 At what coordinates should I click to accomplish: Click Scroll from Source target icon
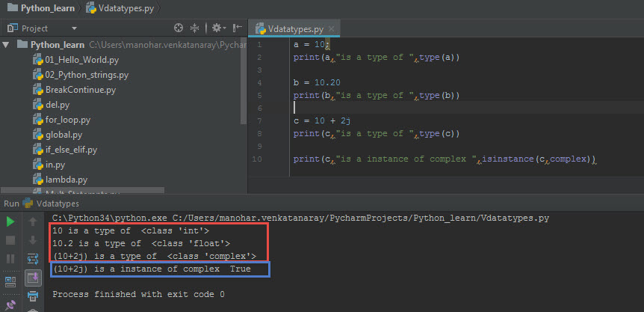click(x=179, y=28)
